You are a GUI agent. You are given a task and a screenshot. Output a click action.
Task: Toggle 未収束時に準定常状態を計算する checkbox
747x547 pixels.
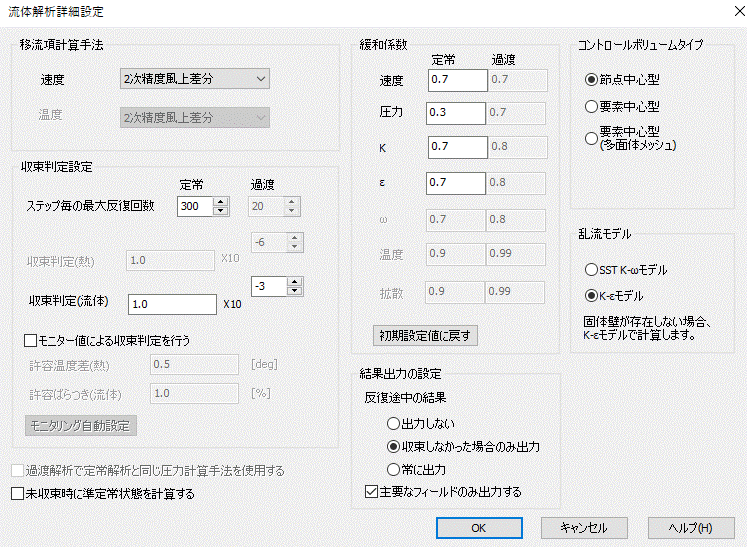click(17, 493)
